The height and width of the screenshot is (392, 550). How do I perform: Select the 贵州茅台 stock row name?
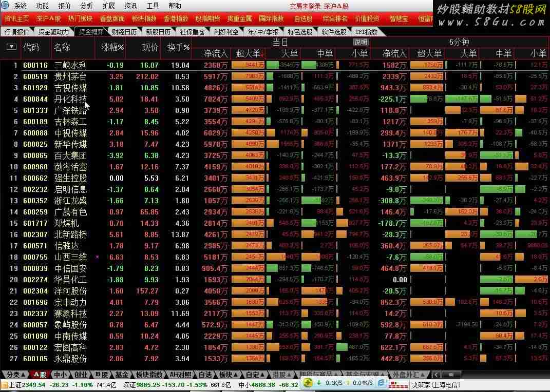click(x=70, y=76)
